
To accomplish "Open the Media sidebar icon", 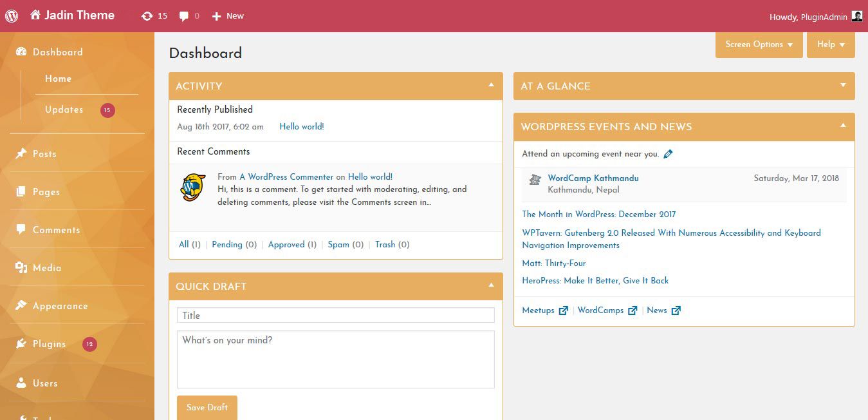I will [21, 268].
